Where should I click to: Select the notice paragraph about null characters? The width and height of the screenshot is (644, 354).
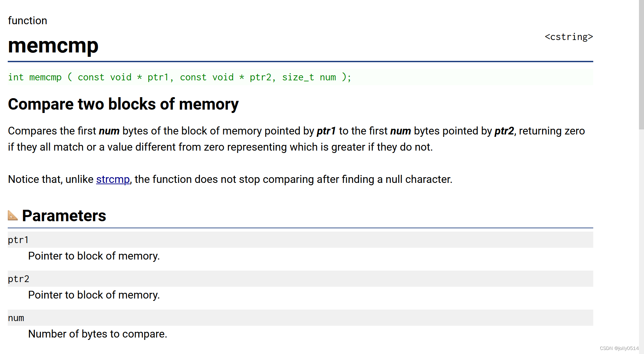click(x=230, y=179)
